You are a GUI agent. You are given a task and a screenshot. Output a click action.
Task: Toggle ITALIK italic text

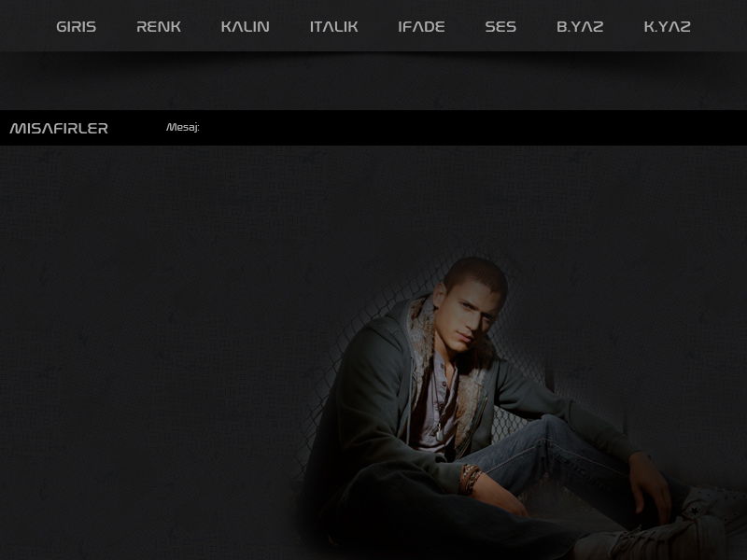333,26
